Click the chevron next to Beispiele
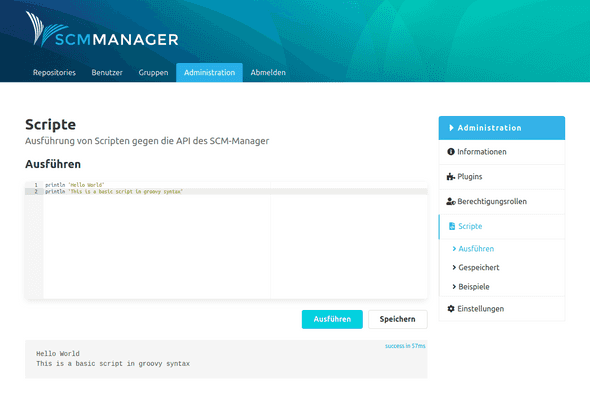 click(x=454, y=287)
